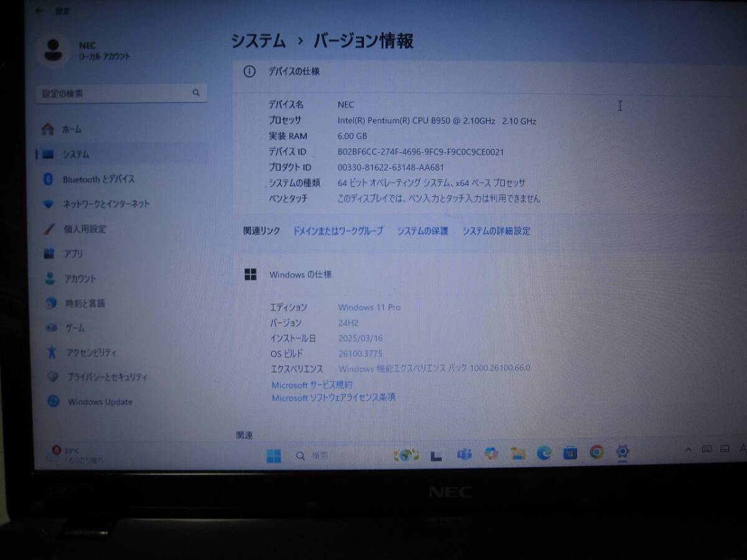
Task: Select システム in the sidebar
Action: pyautogui.click(x=121, y=154)
